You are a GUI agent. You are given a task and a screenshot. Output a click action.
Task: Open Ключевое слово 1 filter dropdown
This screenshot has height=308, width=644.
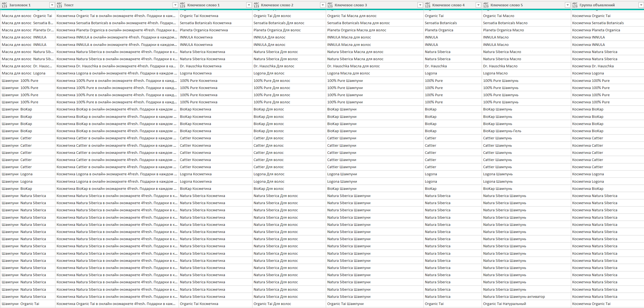(249, 5)
